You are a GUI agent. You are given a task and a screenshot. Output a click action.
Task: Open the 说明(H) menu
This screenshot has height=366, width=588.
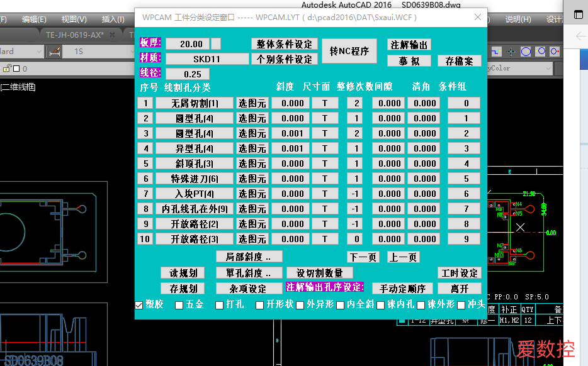[518, 19]
